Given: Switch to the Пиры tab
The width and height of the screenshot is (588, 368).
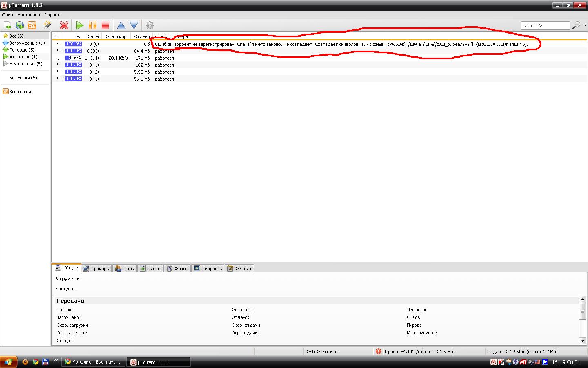Looking at the screenshot, I should coord(125,268).
